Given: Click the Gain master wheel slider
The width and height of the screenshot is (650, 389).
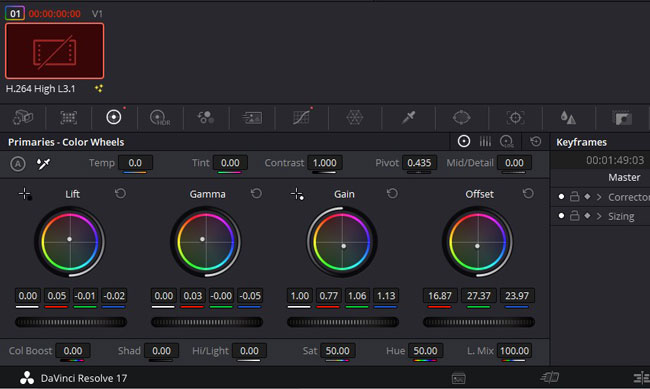Looking at the screenshot, I should [343, 322].
